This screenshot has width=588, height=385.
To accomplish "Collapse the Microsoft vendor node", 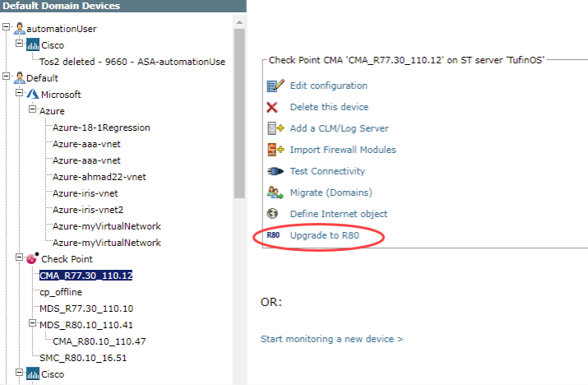I will tap(20, 94).
